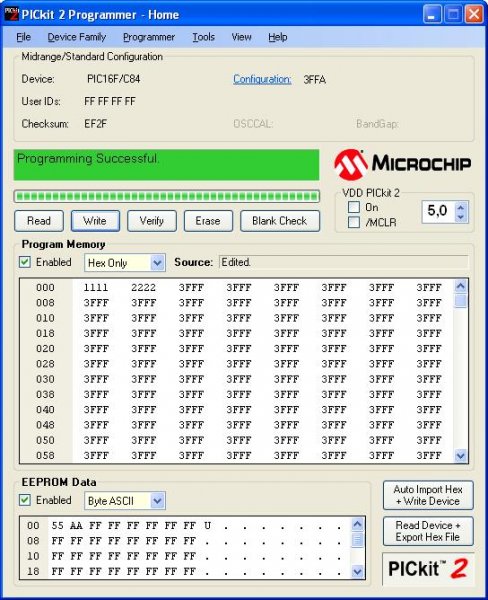Select program memory cell 1111
Image resolution: width=488 pixels, height=600 pixels.
click(96, 287)
